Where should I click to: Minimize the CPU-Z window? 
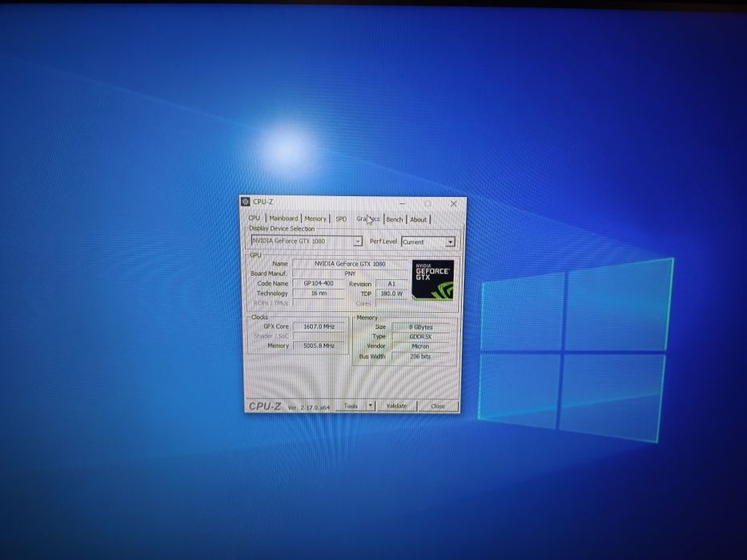(x=403, y=203)
